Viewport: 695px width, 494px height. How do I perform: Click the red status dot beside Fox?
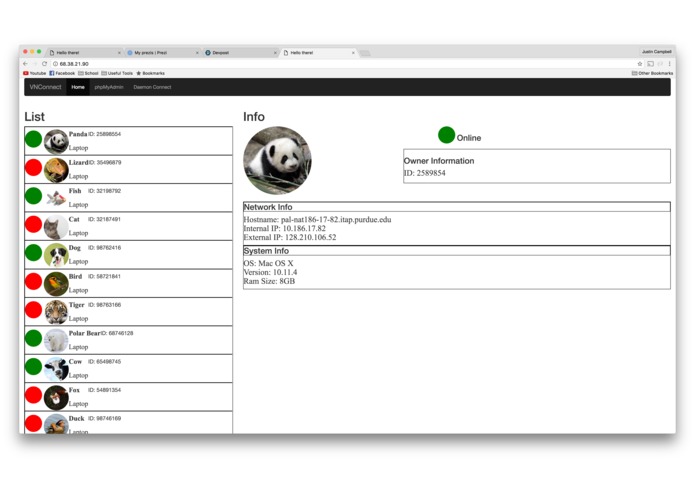pyautogui.click(x=34, y=395)
